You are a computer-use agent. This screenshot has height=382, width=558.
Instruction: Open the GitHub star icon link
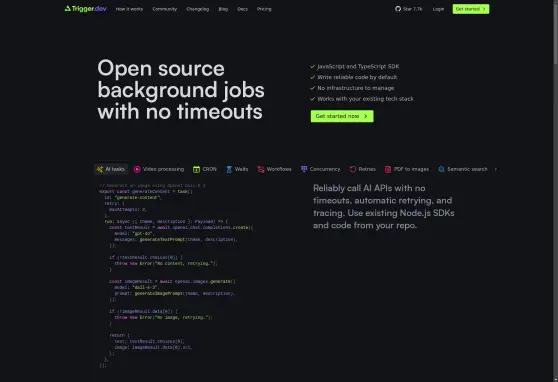(398, 9)
